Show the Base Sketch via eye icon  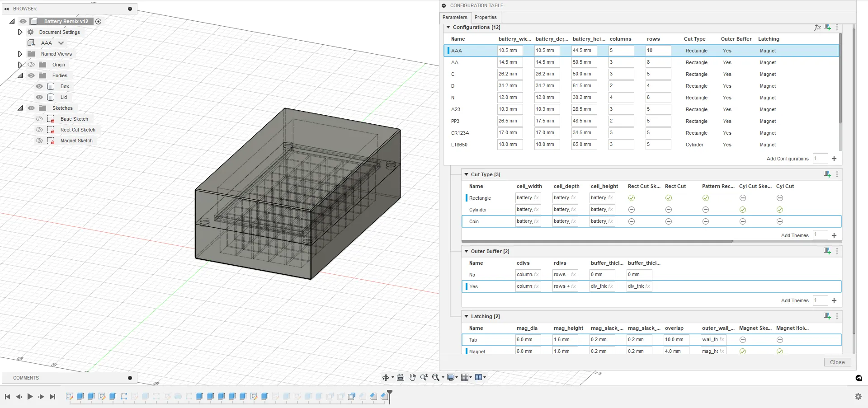point(39,119)
